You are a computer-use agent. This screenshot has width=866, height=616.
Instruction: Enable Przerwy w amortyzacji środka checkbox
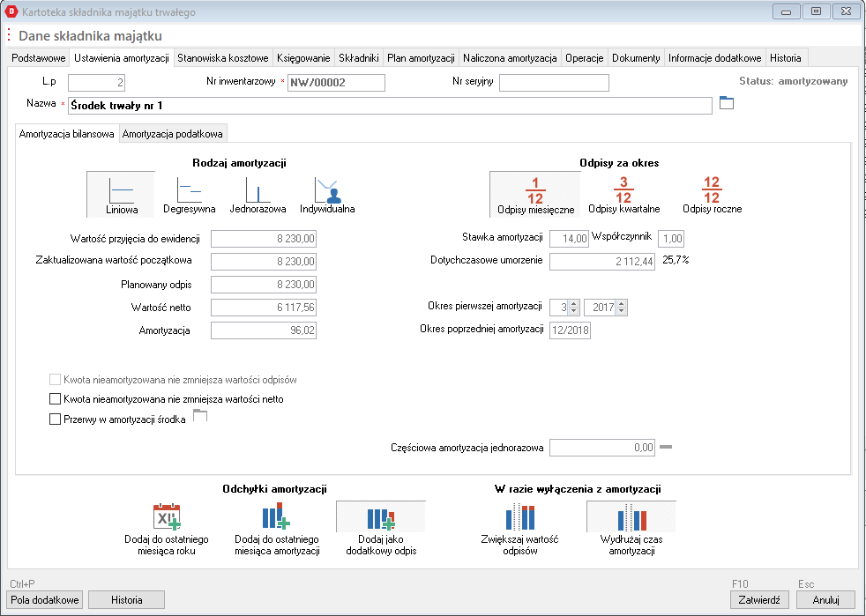pos(55,419)
